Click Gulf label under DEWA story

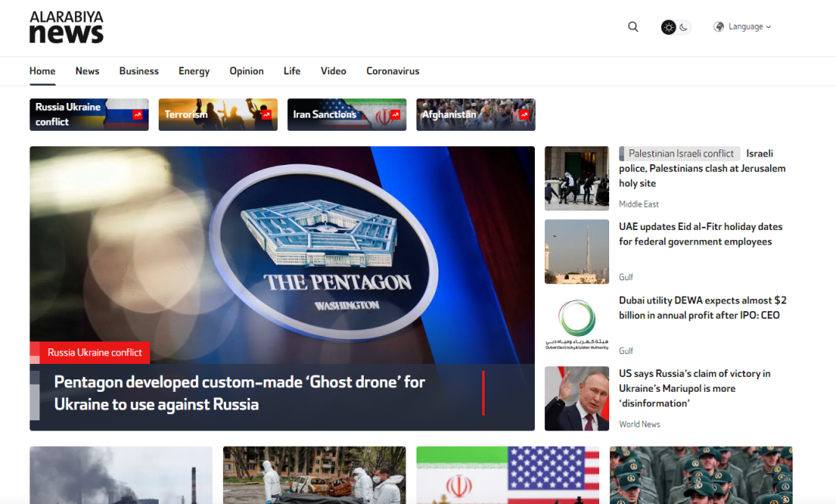[626, 351]
